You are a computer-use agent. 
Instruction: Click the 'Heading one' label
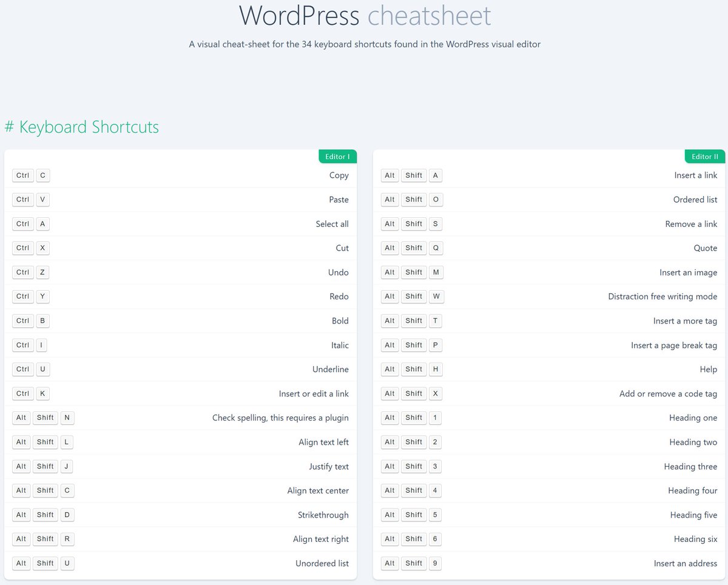point(693,418)
